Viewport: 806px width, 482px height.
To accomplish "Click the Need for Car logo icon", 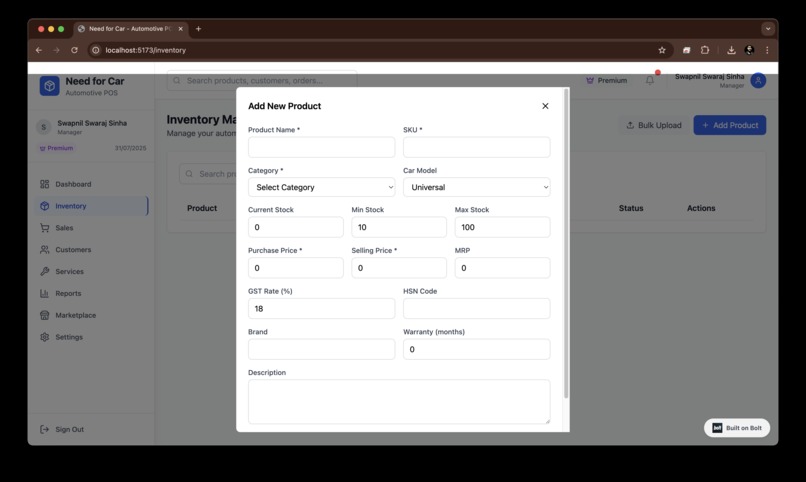I will point(49,86).
